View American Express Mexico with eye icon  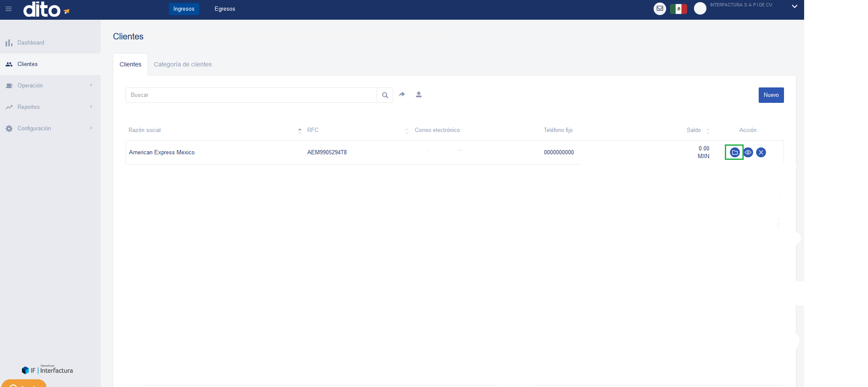pos(748,152)
